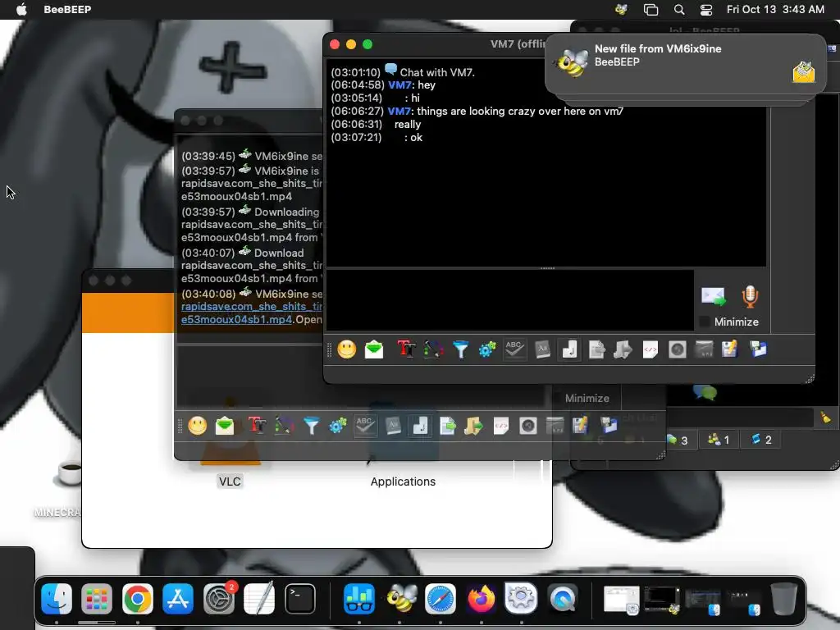Click the save chat floppy icon in the VM6ix9ine toolbar

click(x=581, y=426)
